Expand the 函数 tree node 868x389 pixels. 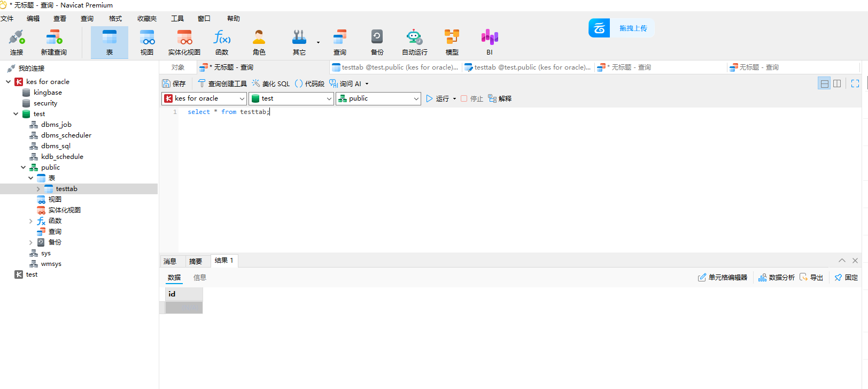coord(30,221)
